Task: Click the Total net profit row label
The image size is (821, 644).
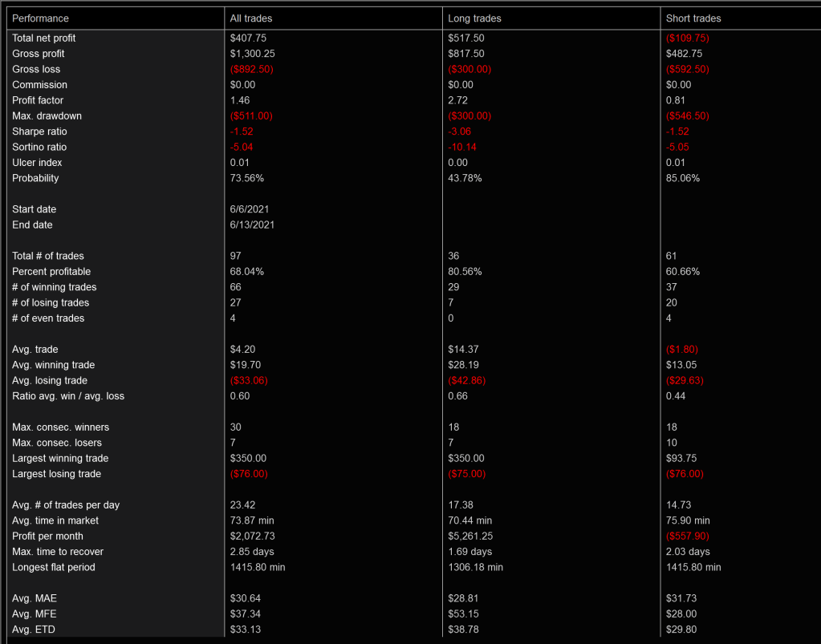Action: 44,38
